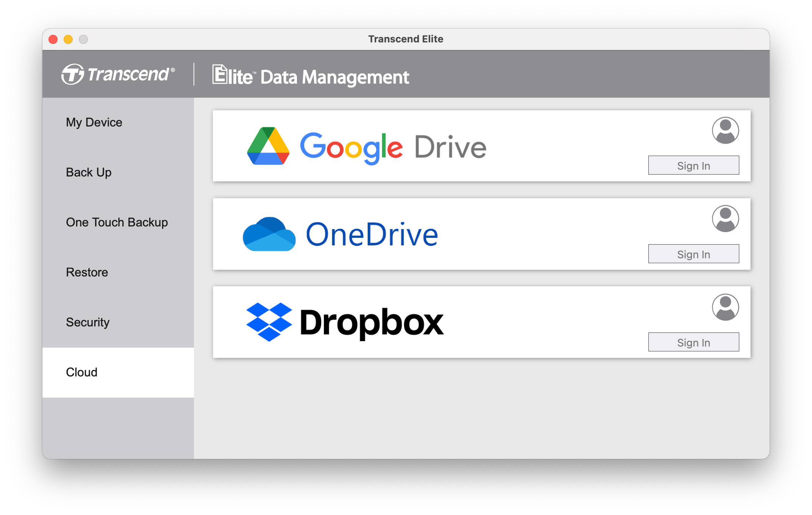Click the Dropbox box logo
Image resolution: width=812 pixels, height=515 pixels.
tap(269, 322)
